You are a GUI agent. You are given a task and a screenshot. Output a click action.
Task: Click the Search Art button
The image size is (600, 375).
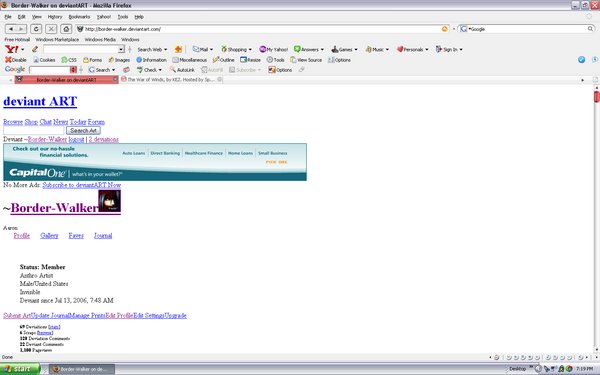point(83,130)
